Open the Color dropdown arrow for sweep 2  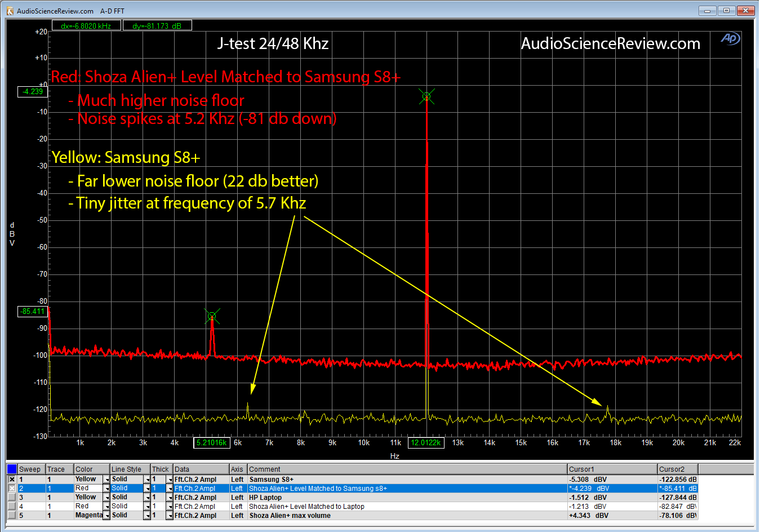tap(106, 489)
